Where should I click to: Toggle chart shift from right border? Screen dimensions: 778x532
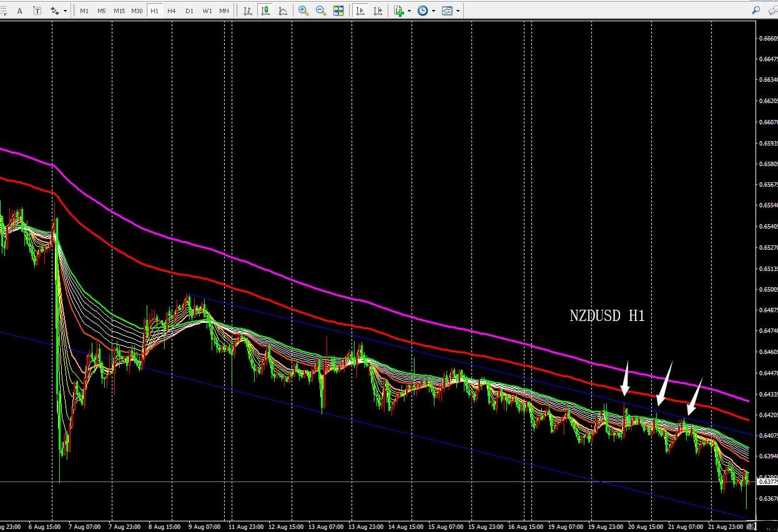coord(378,11)
